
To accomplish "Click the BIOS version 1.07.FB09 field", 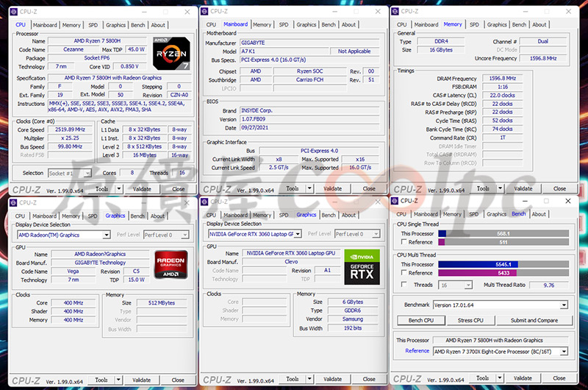I will pyautogui.click(x=309, y=119).
